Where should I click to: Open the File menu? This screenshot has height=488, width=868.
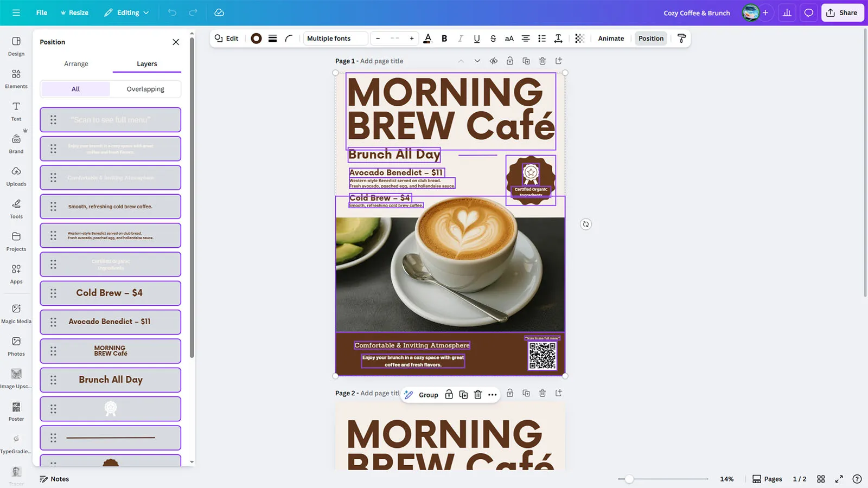[41, 12]
